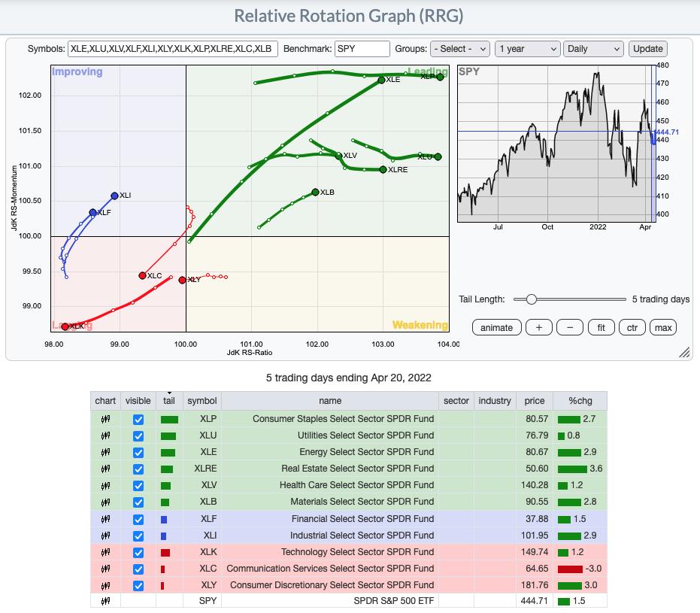Sort table by industry column header

point(495,401)
